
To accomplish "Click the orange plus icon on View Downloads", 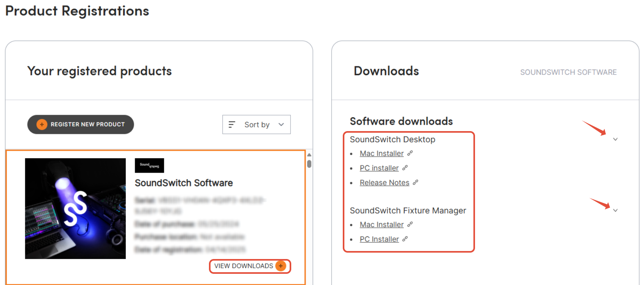I will 281,266.
